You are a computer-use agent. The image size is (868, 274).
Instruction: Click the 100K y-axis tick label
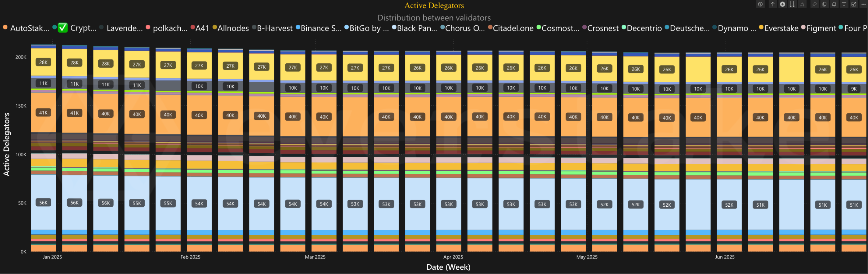(x=20, y=154)
